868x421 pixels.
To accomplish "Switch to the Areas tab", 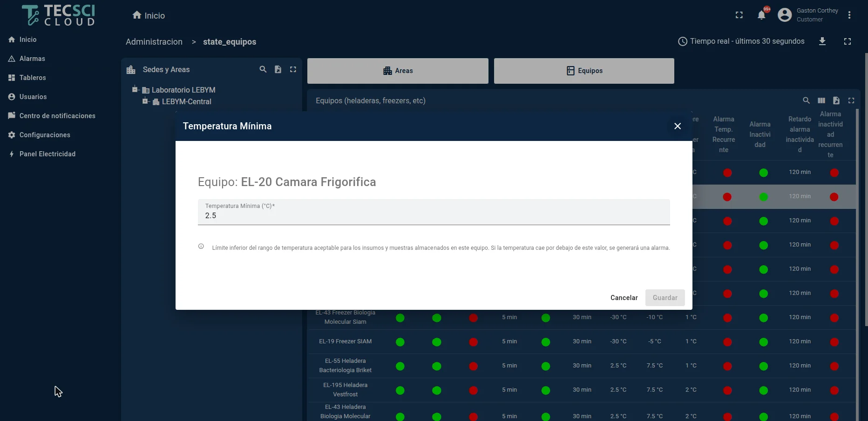I will (398, 71).
